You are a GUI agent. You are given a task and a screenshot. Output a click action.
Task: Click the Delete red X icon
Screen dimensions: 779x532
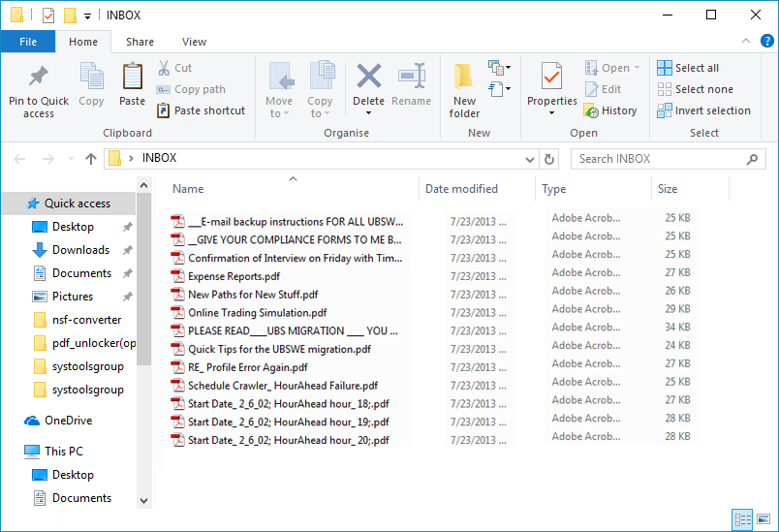[368, 76]
